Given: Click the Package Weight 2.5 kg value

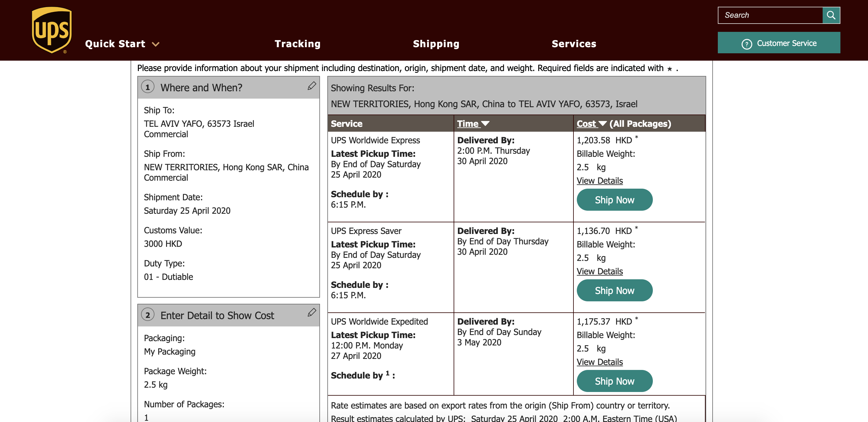Looking at the screenshot, I should point(155,385).
